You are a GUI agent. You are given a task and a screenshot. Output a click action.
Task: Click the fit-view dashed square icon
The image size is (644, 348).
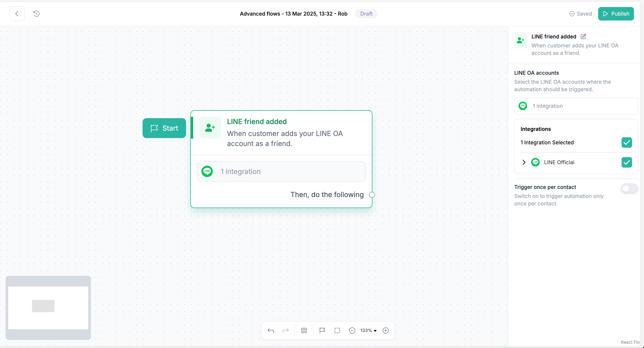(337, 330)
